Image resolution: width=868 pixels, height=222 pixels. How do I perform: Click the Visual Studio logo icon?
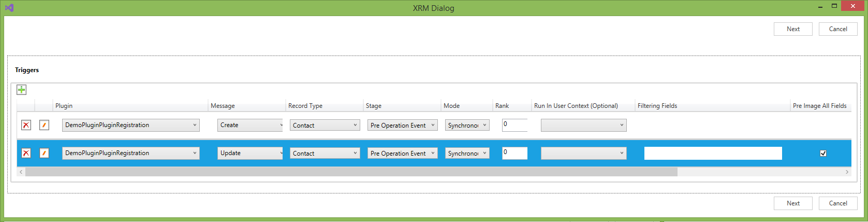coord(9,8)
